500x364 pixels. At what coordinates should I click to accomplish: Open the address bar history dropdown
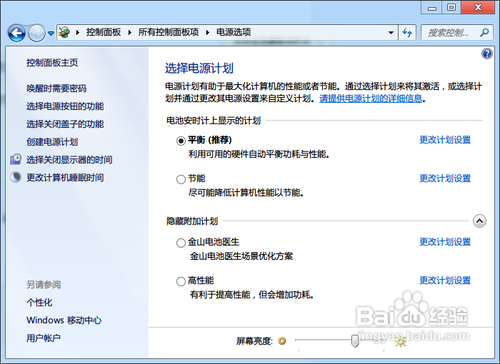point(391,33)
